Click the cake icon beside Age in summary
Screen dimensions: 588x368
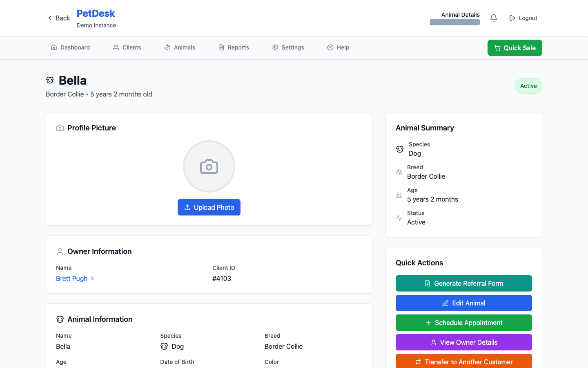point(399,195)
